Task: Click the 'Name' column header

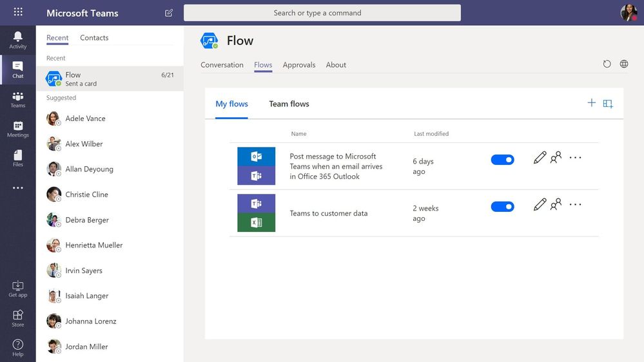Action: (x=298, y=134)
